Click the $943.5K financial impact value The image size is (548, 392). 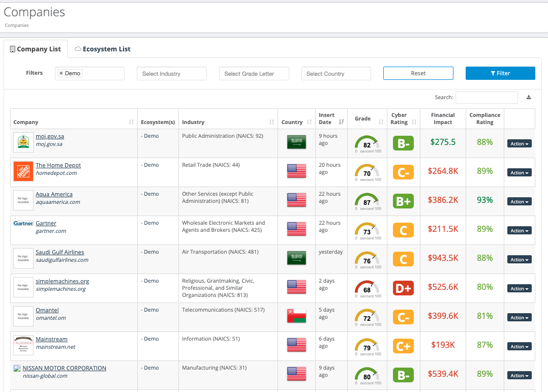coord(443,258)
